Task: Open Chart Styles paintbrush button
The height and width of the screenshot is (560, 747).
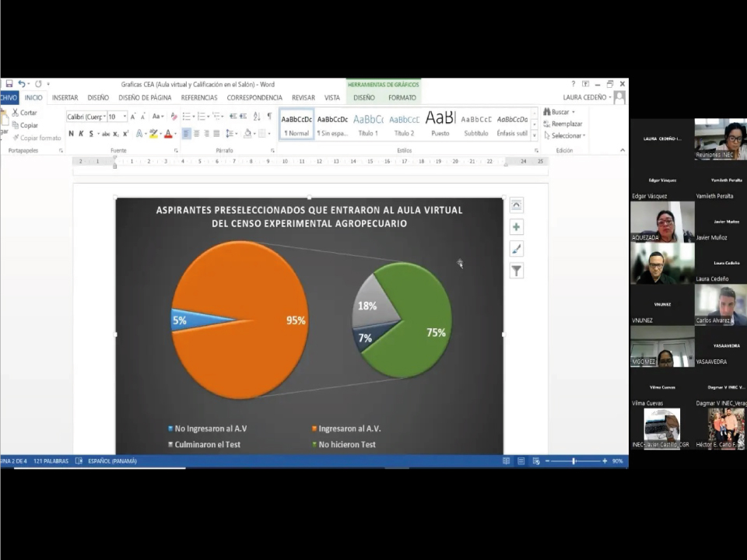Action: tap(516, 249)
